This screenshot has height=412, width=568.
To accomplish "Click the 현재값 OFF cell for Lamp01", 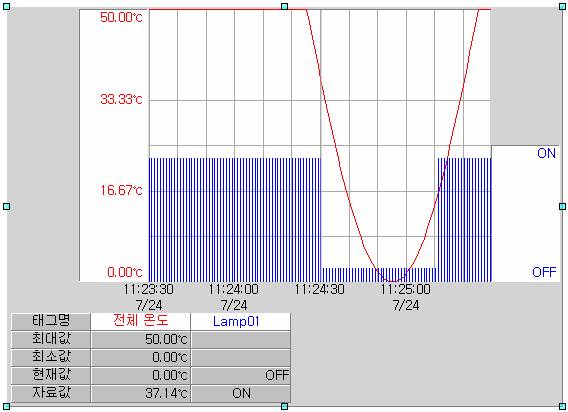I will pos(241,375).
